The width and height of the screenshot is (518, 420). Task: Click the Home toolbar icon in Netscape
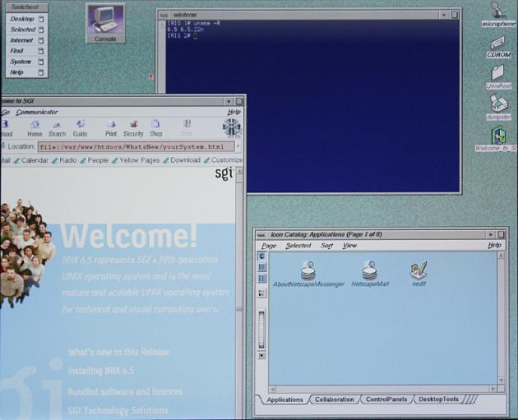(x=35, y=128)
